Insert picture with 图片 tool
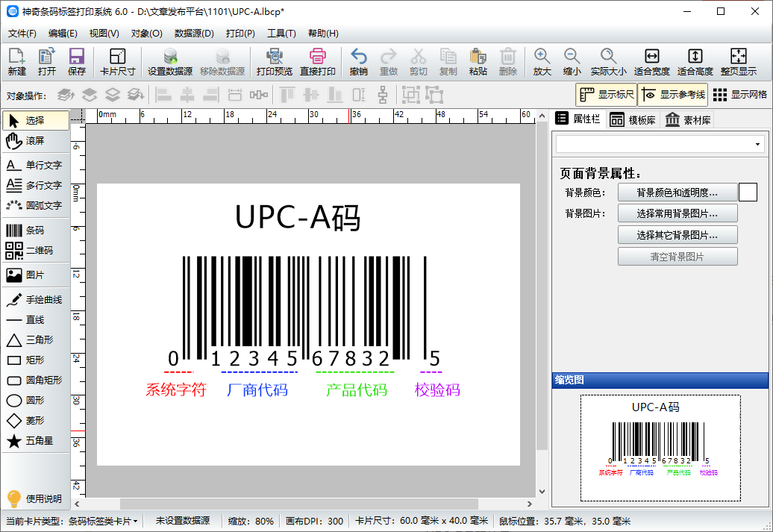Screen dimensions: 773x532 coord(36,275)
